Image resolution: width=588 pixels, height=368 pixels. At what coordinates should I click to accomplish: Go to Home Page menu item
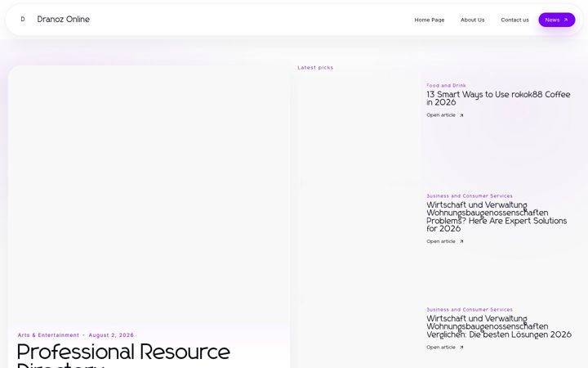[x=430, y=20]
